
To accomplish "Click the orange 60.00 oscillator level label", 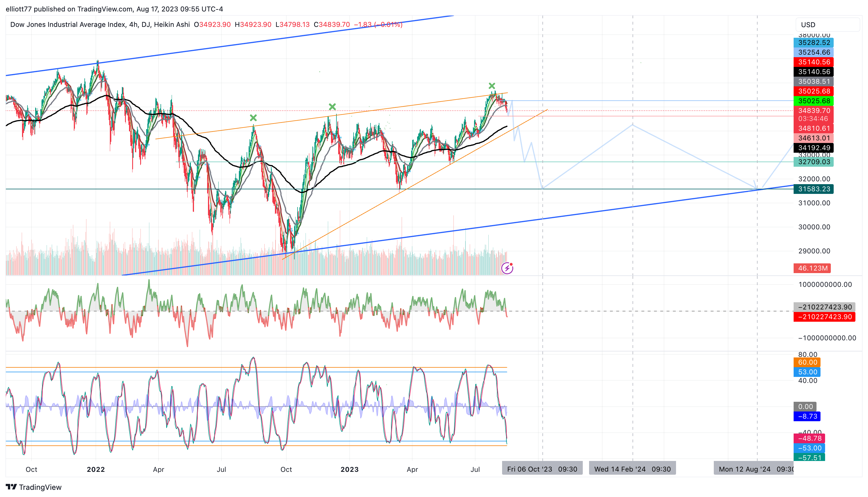I will click(807, 362).
